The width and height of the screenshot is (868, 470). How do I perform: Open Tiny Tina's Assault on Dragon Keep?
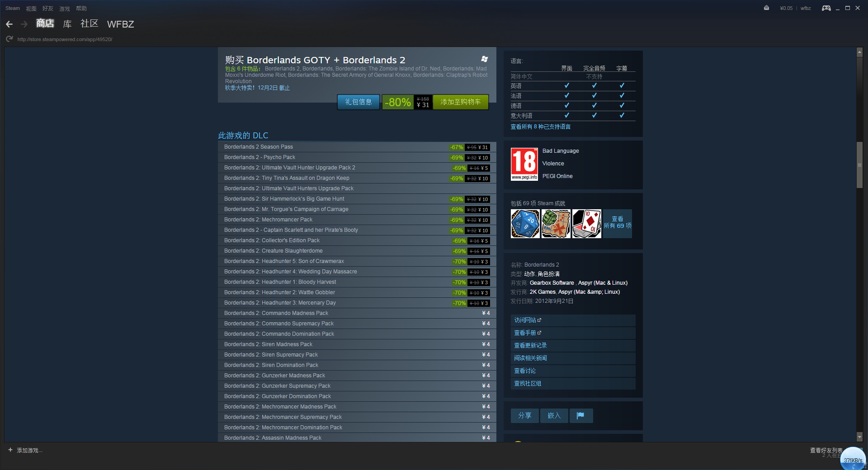click(357, 178)
